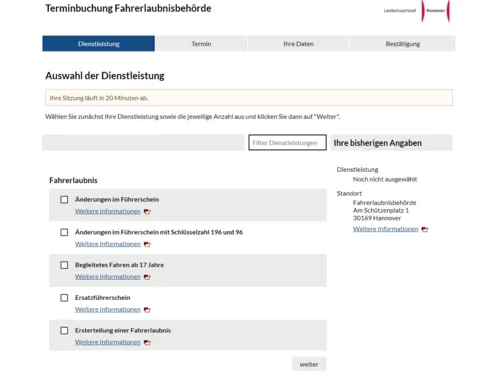Open Weitere Informationen link for Änderungen im Führerschein
The width and height of the screenshot is (500, 375).
[x=108, y=211]
